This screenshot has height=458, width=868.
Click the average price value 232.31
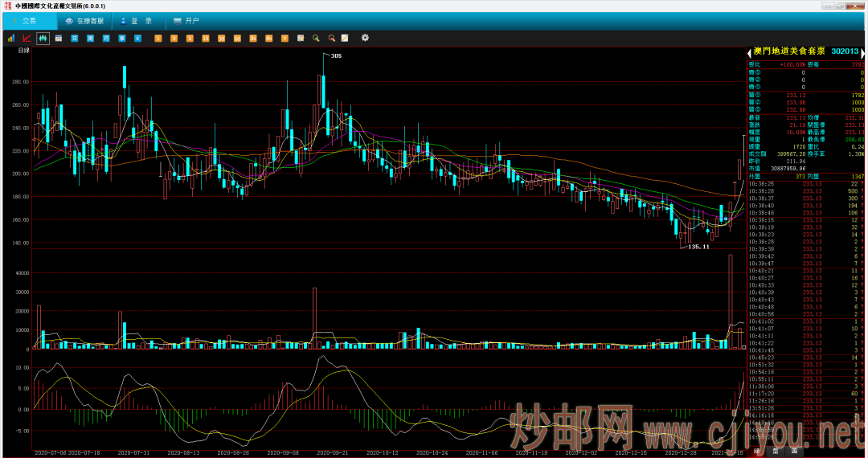(854, 118)
